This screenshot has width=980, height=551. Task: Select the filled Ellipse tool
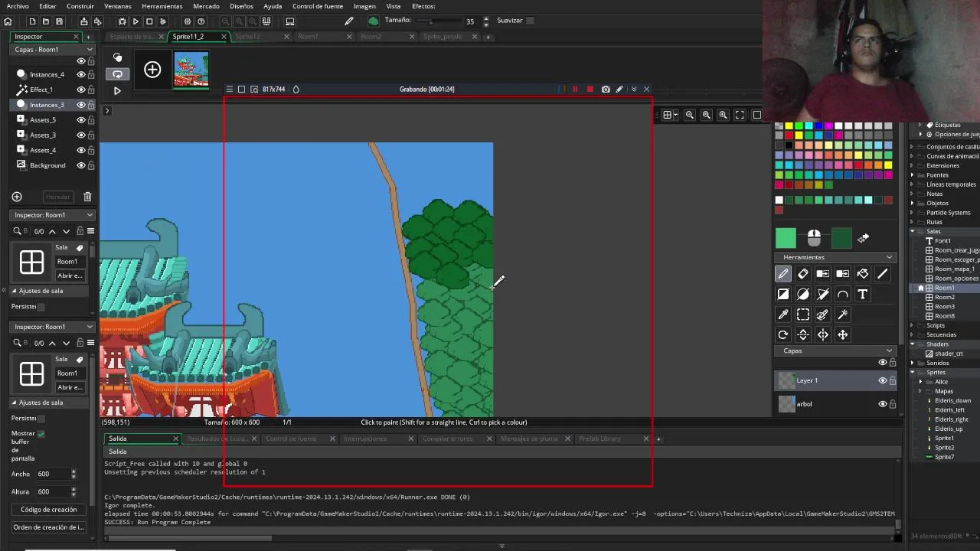coord(802,294)
